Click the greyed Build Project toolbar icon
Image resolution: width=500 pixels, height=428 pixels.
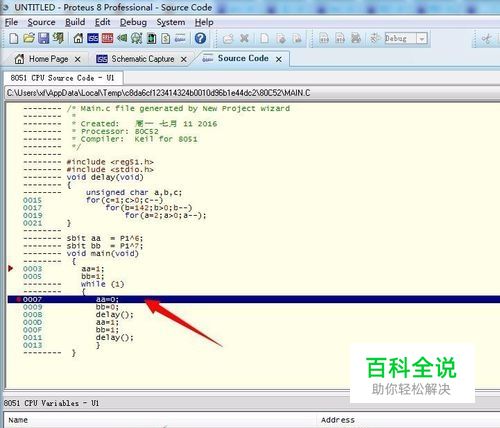click(324, 38)
